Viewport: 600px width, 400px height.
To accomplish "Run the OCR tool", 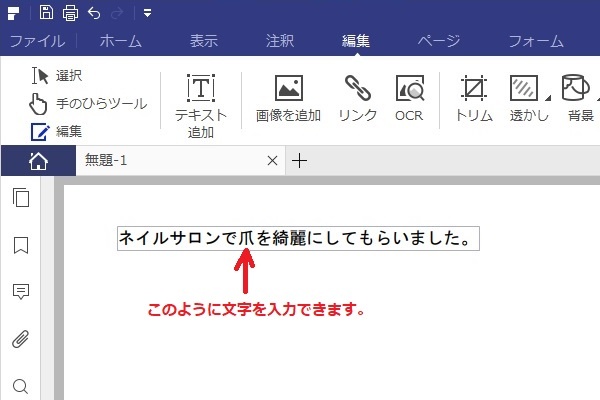I will [409, 99].
